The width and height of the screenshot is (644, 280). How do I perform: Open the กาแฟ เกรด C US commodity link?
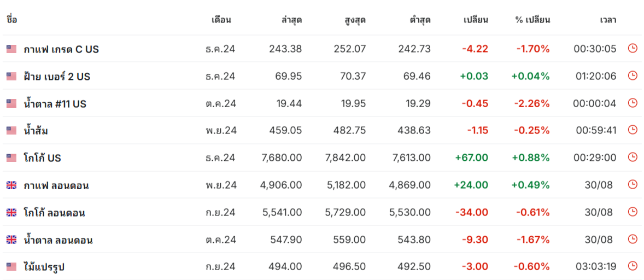click(x=61, y=49)
